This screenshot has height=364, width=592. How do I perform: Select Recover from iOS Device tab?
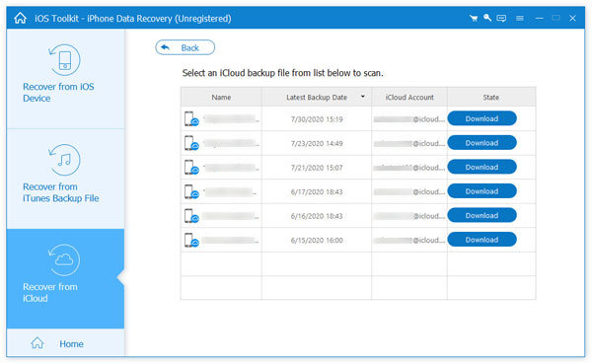tap(65, 79)
